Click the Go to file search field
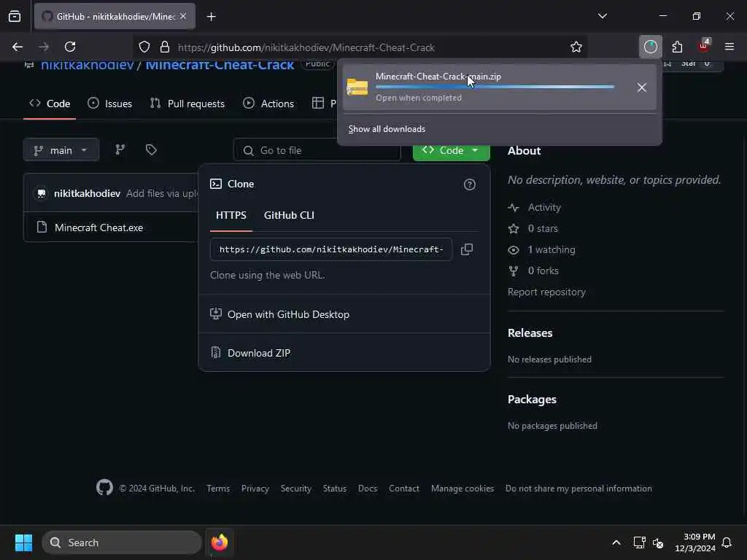 pyautogui.click(x=317, y=150)
